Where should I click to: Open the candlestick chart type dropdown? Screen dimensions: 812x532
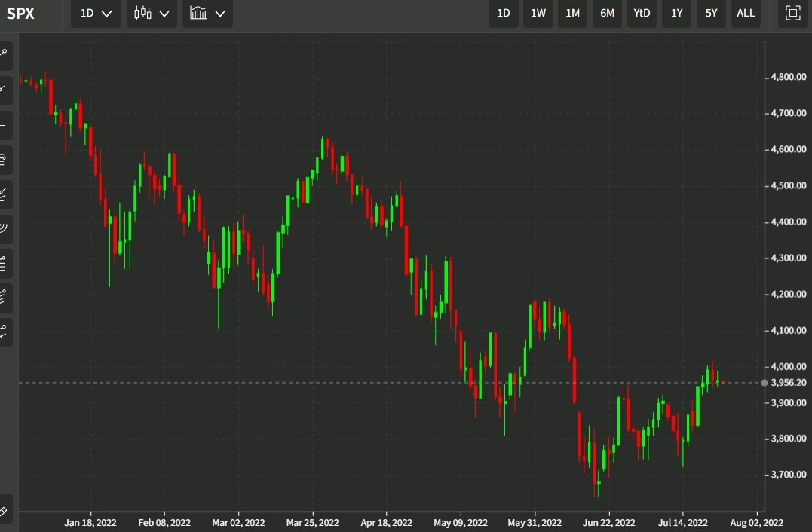[152, 14]
